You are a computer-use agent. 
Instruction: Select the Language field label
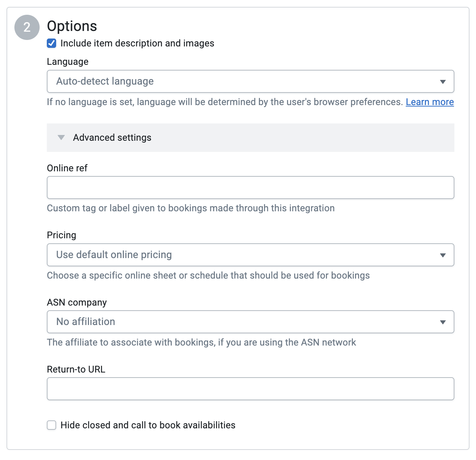tap(67, 62)
